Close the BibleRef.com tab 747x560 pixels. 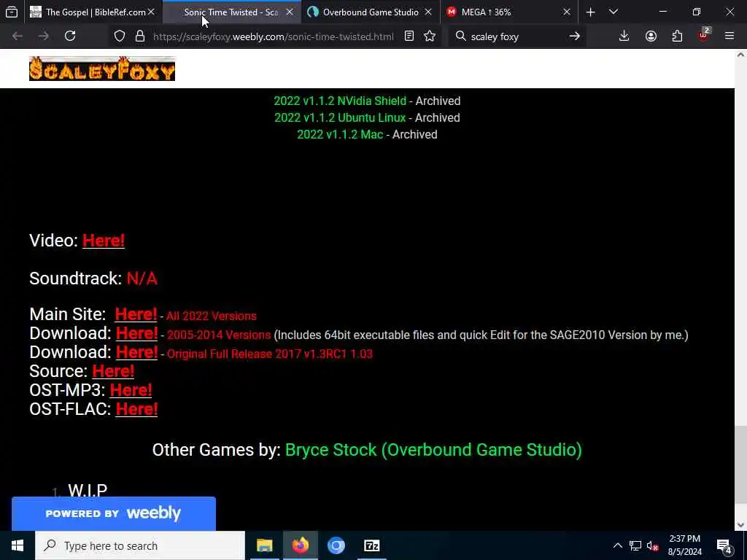(152, 12)
